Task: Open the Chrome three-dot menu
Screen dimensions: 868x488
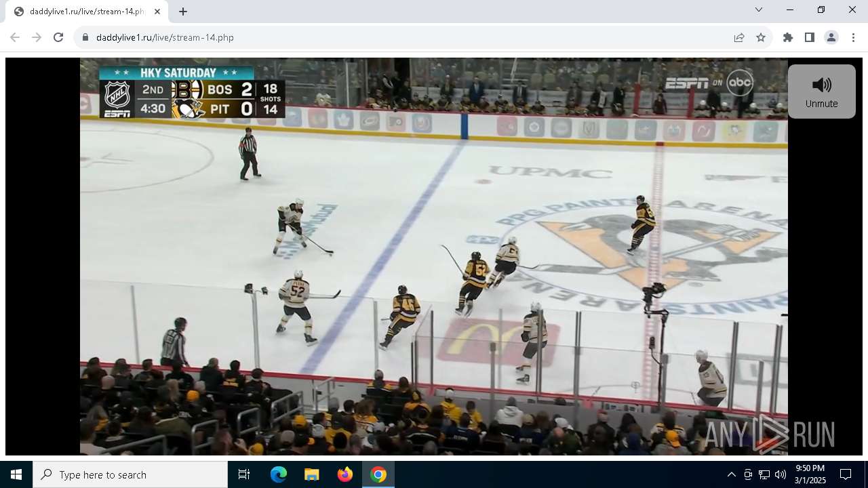Action: pos(853,37)
